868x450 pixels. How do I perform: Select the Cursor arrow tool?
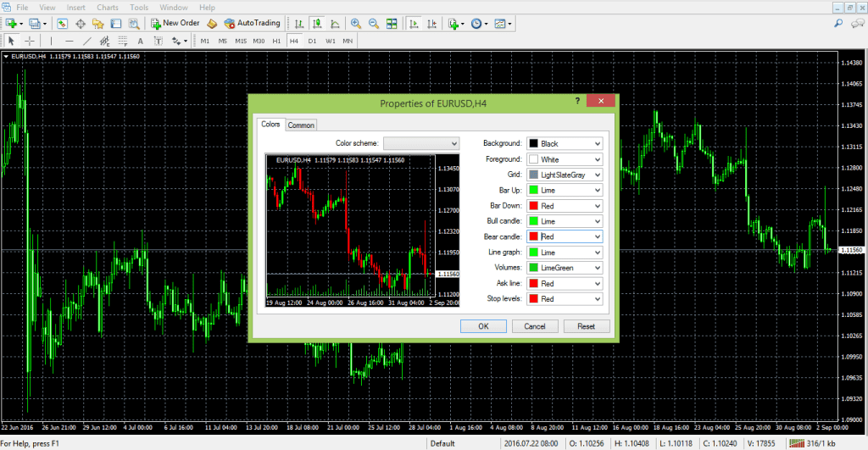coord(11,41)
